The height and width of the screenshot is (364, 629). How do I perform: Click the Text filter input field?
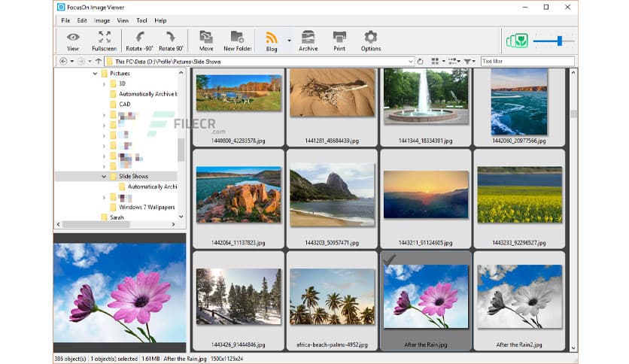click(x=527, y=62)
